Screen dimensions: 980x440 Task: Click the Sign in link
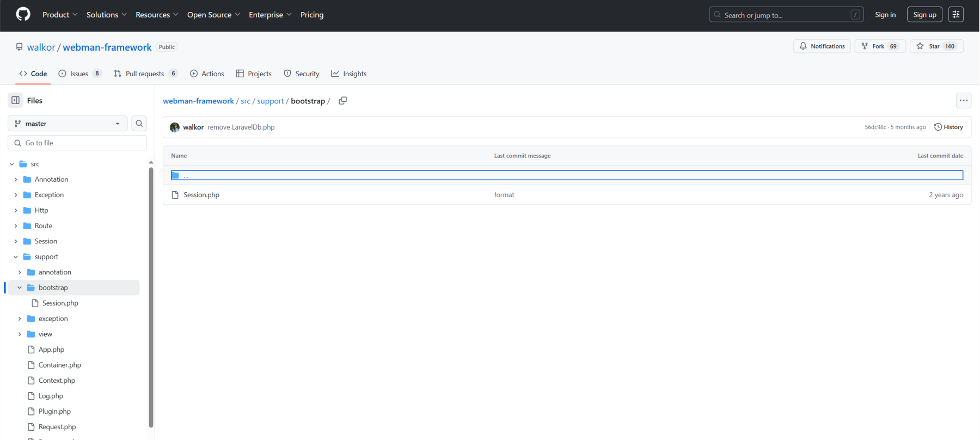[x=885, y=15]
